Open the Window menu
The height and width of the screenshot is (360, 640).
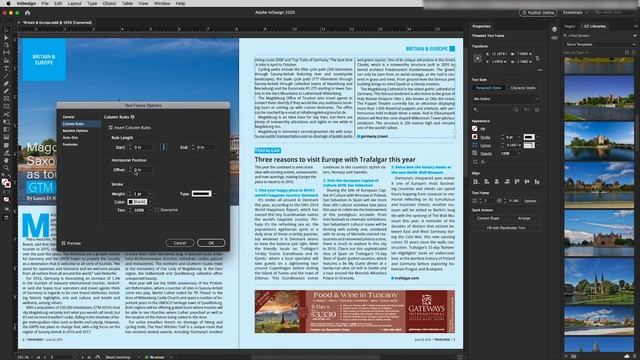tap(162, 3)
